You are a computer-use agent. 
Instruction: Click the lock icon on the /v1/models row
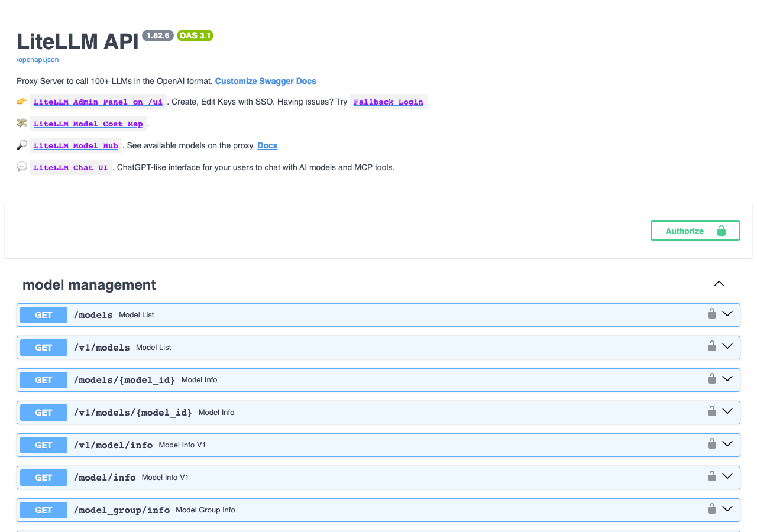pos(712,346)
